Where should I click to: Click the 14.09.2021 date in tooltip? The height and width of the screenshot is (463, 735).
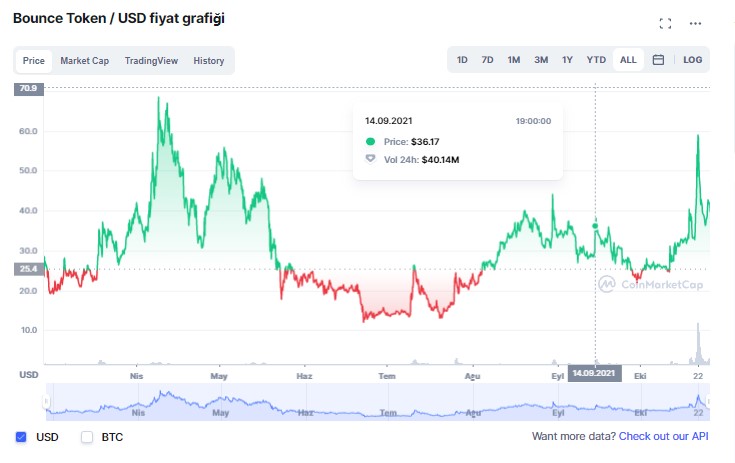coord(389,121)
